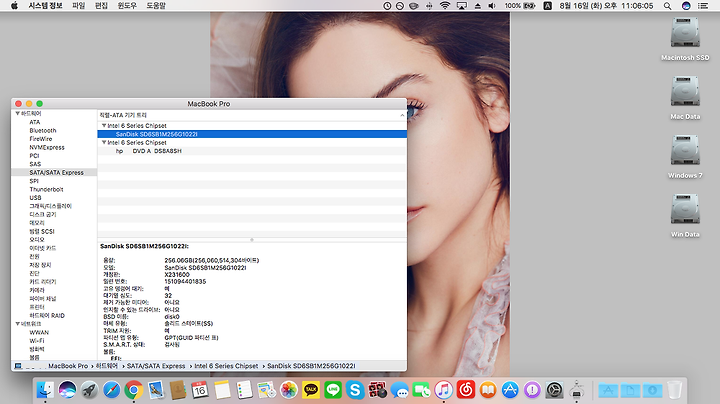720x404 pixels.
Task: Open Messages app in the Dock
Action: [399, 390]
